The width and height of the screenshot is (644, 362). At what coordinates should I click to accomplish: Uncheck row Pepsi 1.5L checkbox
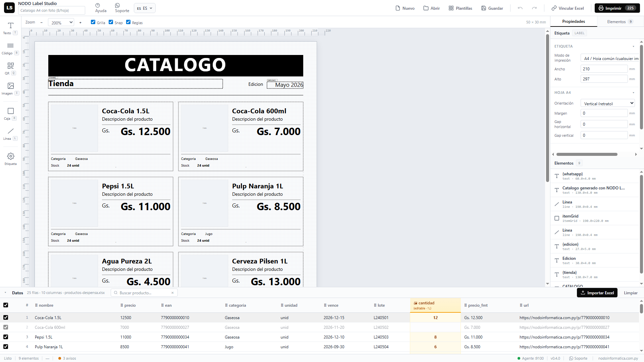click(x=6, y=337)
